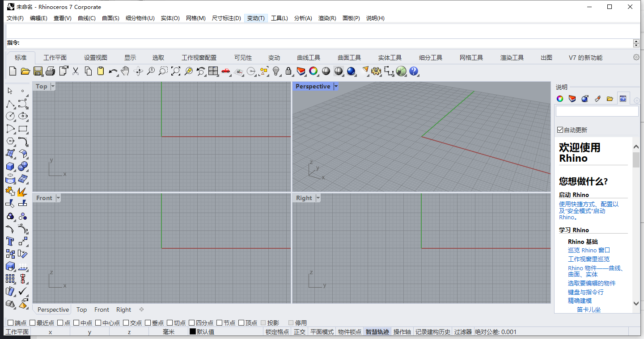Viewport: 644px width, 339px height.
Task: Open the 巡览 Rhino 窗口 help link
Action: click(589, 250)
